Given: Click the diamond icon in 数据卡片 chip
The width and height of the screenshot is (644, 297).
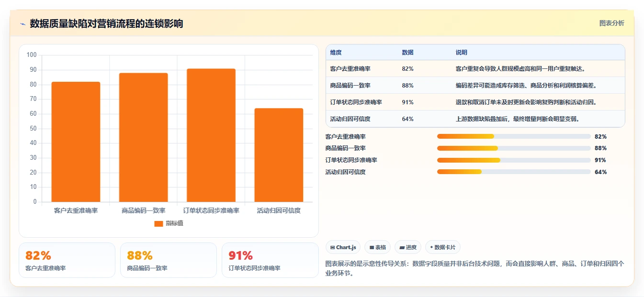Looking at the screenshot, I should pos(431,247).
